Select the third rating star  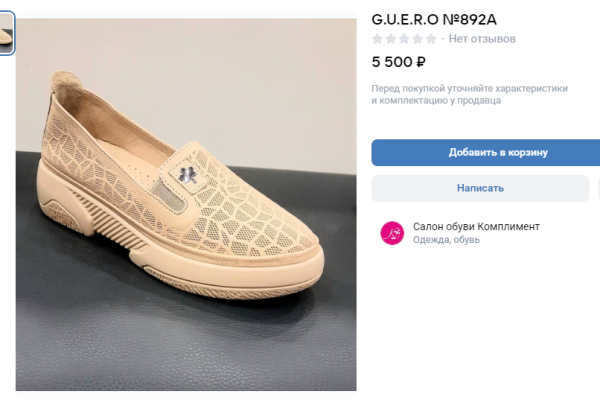(x=404, y=39)
